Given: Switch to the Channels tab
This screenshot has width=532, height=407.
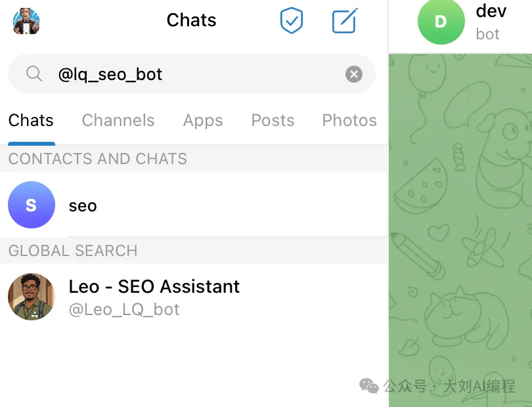Looking at the screenshot, I should 118,121.
